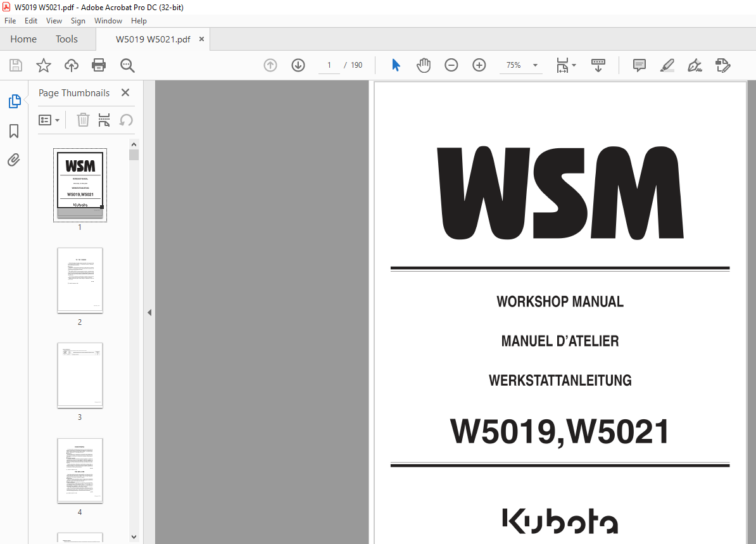
Task: Rotate page with rotate icon
Action: click(127, 120)
